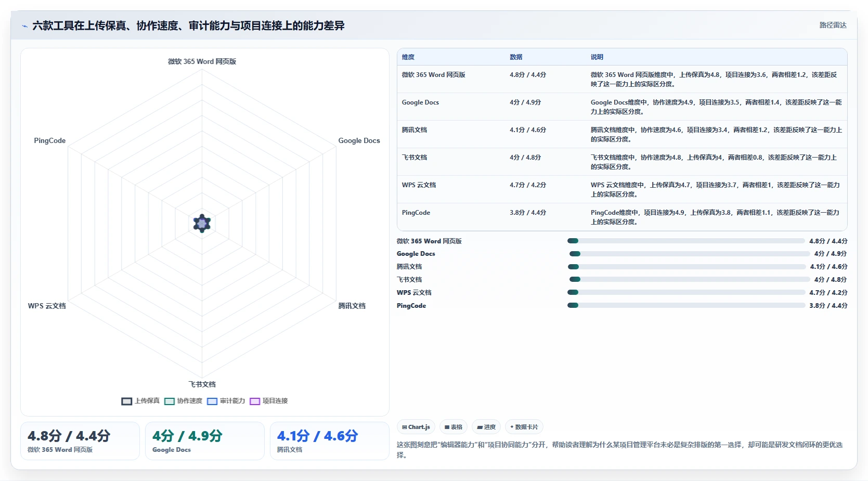Toggle the 审计能力 legend swatch
The image size is (868, 481).
(x=212, y=401)
